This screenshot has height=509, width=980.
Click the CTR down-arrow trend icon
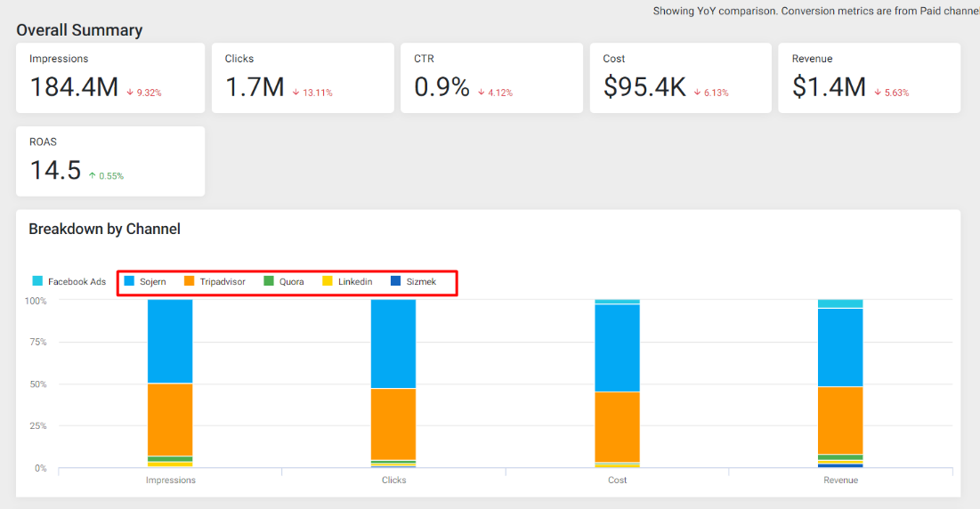click(x=482, y=93)
